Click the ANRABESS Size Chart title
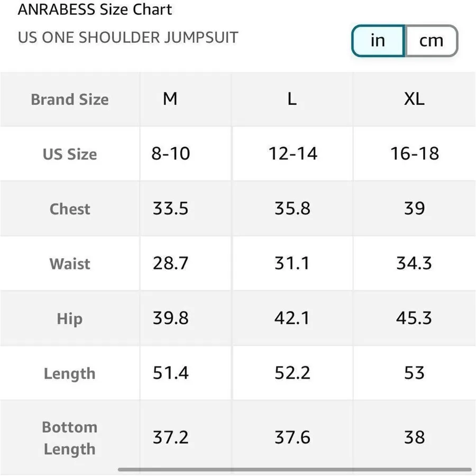 pyautogui.click(x=95, y=9)
